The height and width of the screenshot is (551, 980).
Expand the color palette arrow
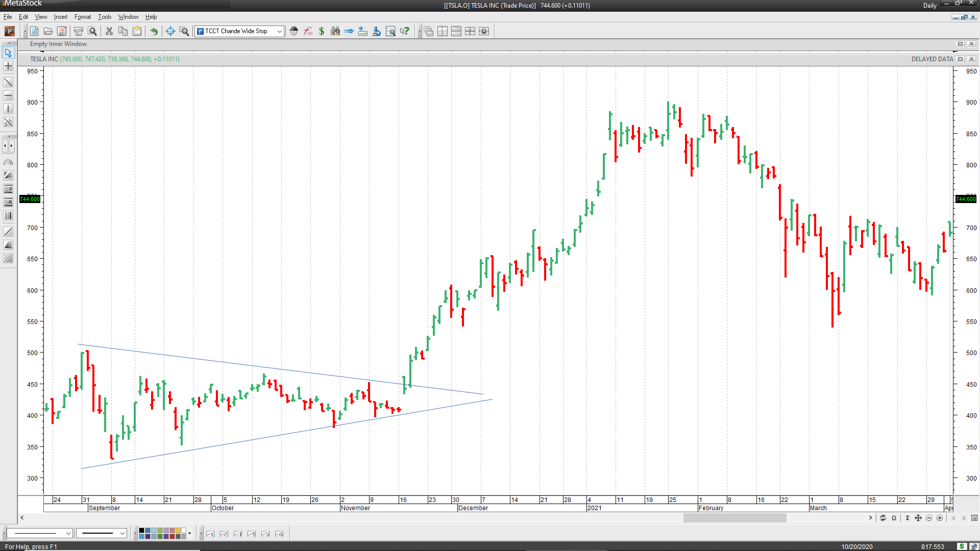[x=189, y=534]
